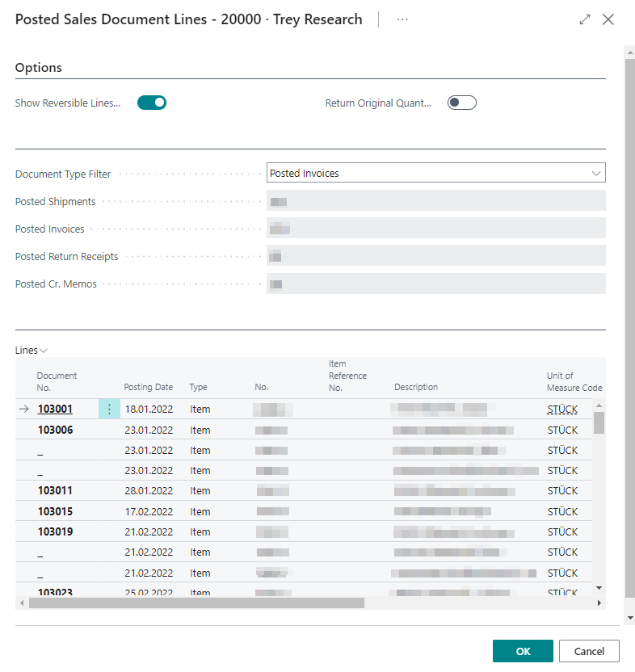Click posting date 17.02.2022
The width and height of the screenshot is (635, 672).
point(149,512)
